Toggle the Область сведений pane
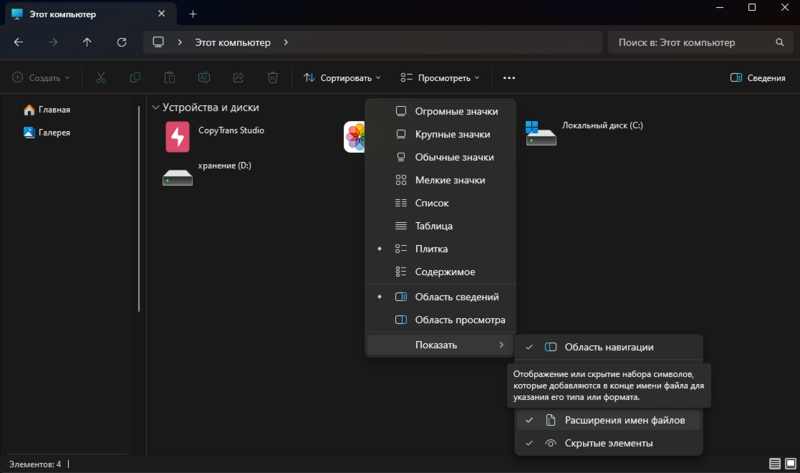The height and width of the screenshot is (473, 800). point(441,297)
